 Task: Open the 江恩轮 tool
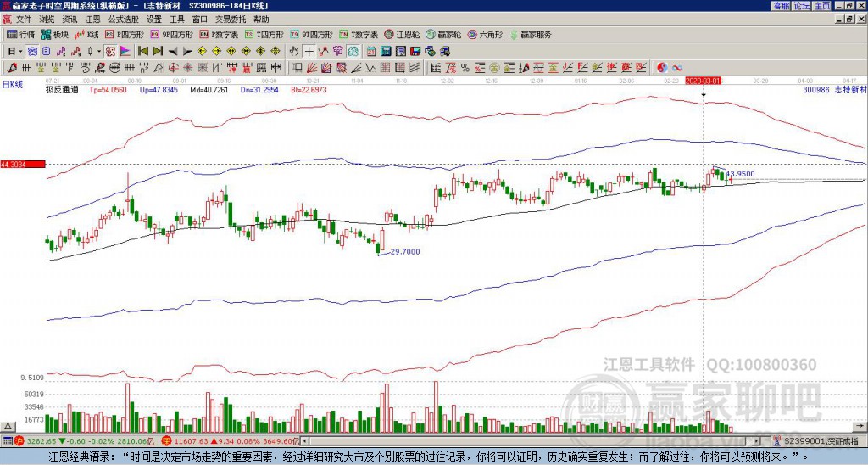point(403,34)
